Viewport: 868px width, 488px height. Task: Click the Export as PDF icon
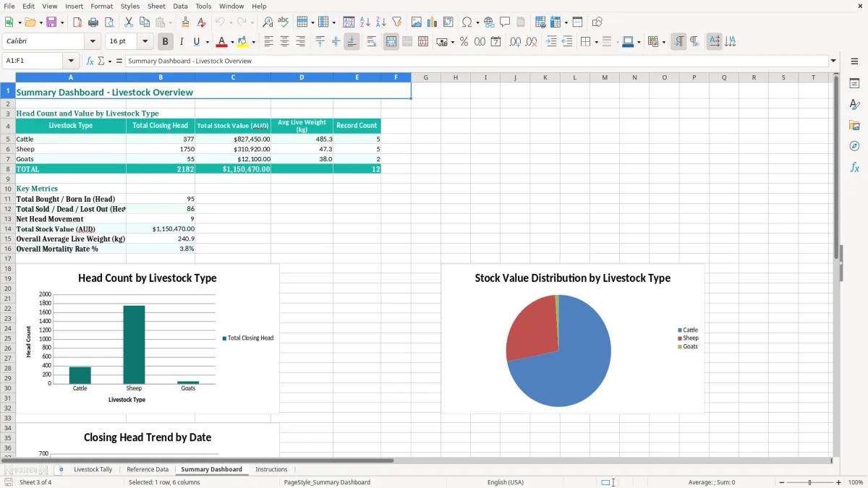pos(77,22)
